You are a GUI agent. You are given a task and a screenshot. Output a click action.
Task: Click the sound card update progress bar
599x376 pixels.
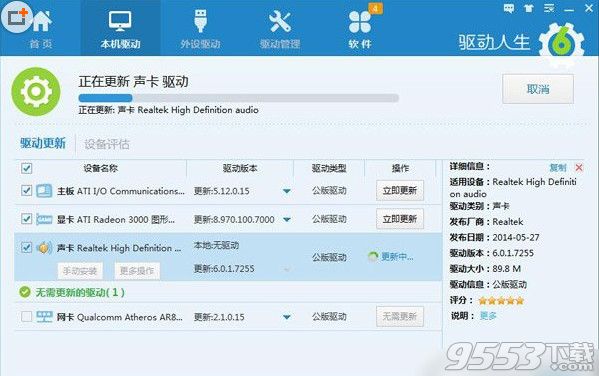pos(238,98)
